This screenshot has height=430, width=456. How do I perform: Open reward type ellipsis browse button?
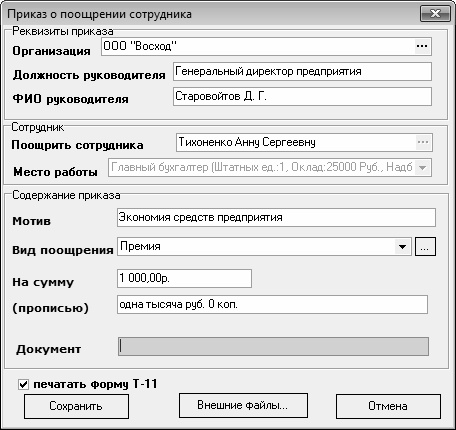(425, 247)
